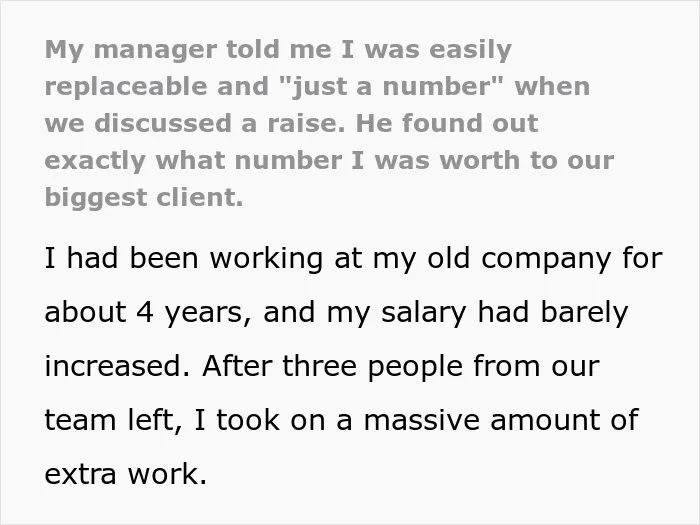Click the word "replaceable" in the heading
Viewport: 700px width, 525px height.
click(x=126, y=86)
